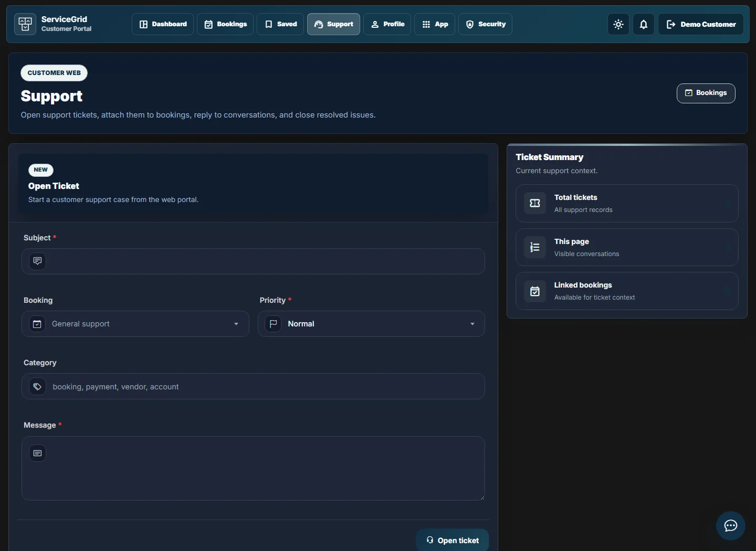Click the Demo Customer logout button
The image size is (756, 551).
[x=701, y=24]
